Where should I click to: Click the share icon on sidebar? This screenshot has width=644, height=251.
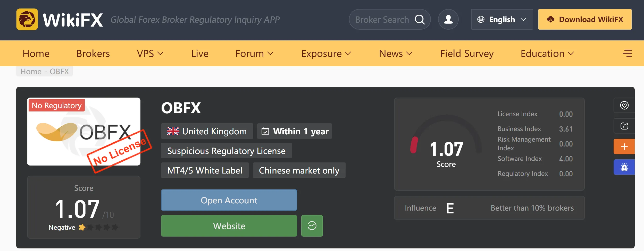tap(624, 126)
